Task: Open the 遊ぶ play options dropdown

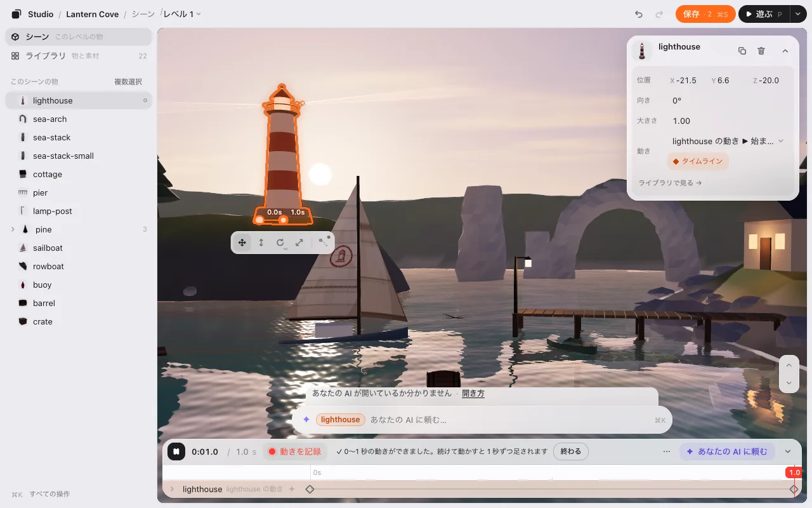Action: pos(797,14)
